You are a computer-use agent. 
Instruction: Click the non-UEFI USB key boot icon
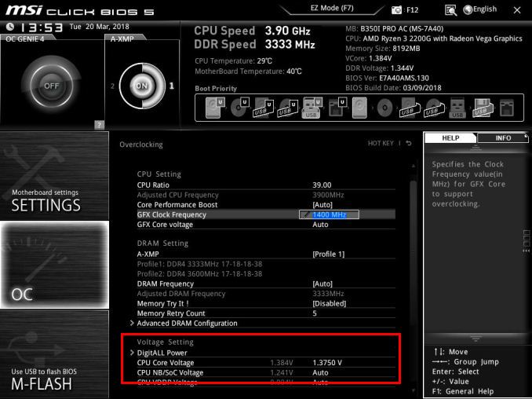(x=457, y=108)
